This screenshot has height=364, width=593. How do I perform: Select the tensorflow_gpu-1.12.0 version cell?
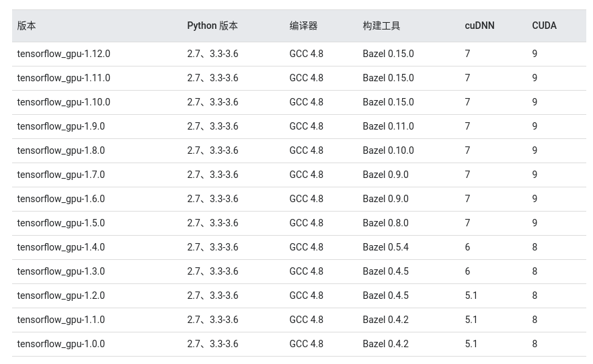click(x=63, y=54)
